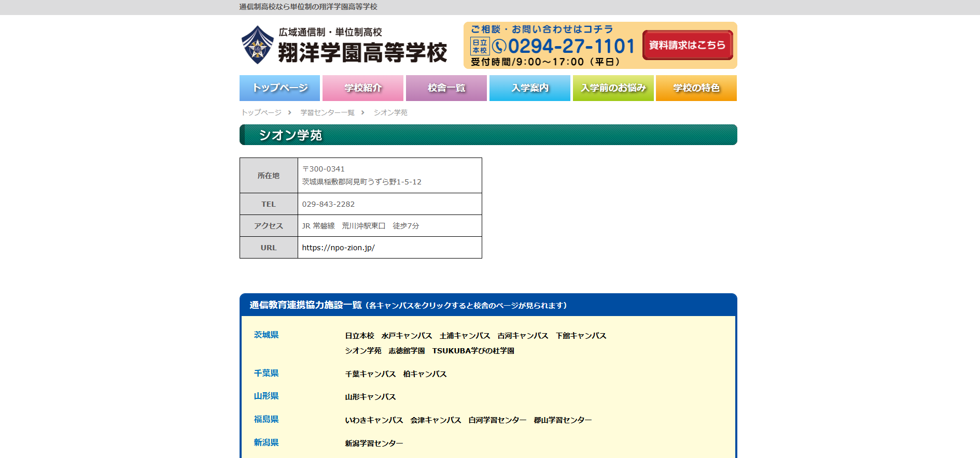Image resolution: width=980 pixels, height=458 pixels.
Task: Open the 入学前のお悩み navigation tab
Action: [613, 88]
